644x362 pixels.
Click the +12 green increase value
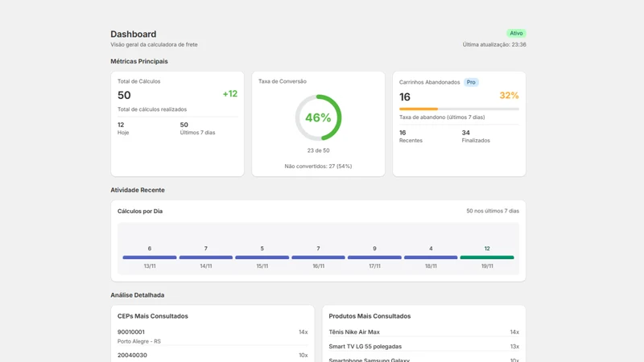[x=230, y=94]
